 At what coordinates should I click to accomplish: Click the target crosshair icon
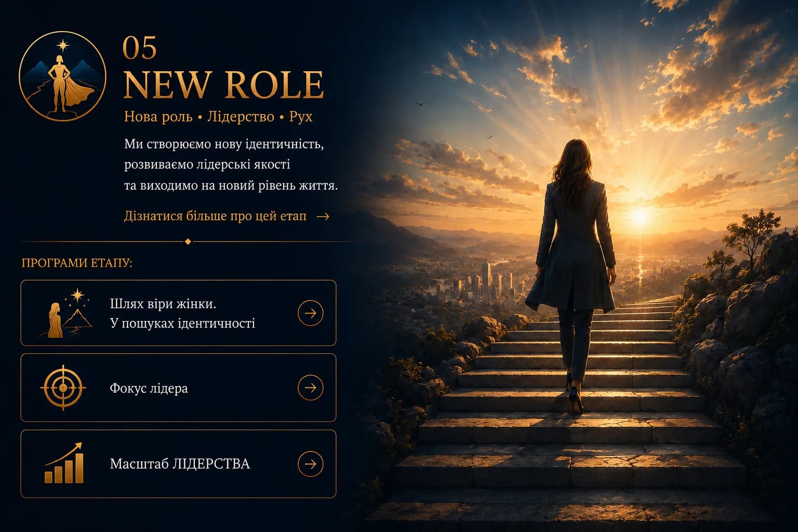click(x=63, y=388)
